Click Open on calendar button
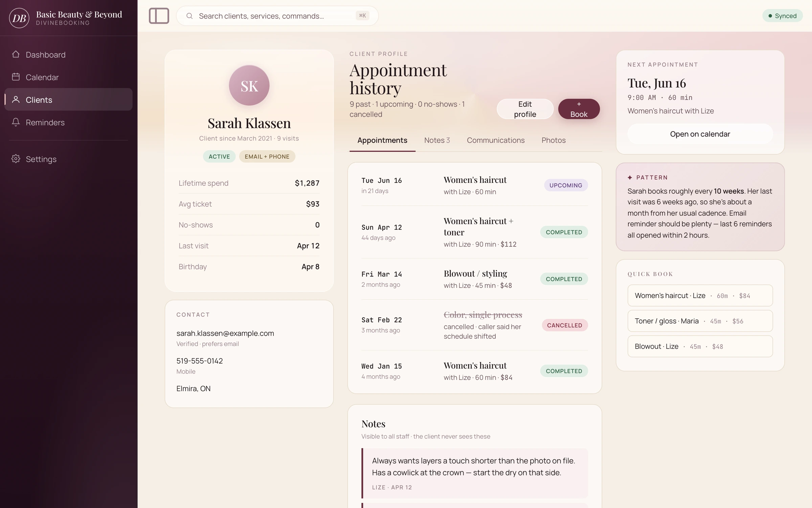This screenshot has height=508, width=812. [x=700, y=134]
